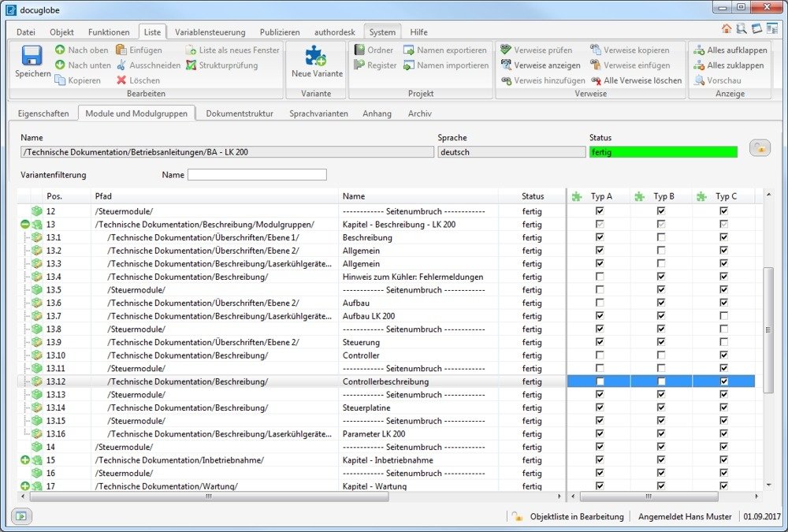Viewport: 788px width, 532px height.
Task: Click Alle Verweise löschen button
Action: point(636,80)
